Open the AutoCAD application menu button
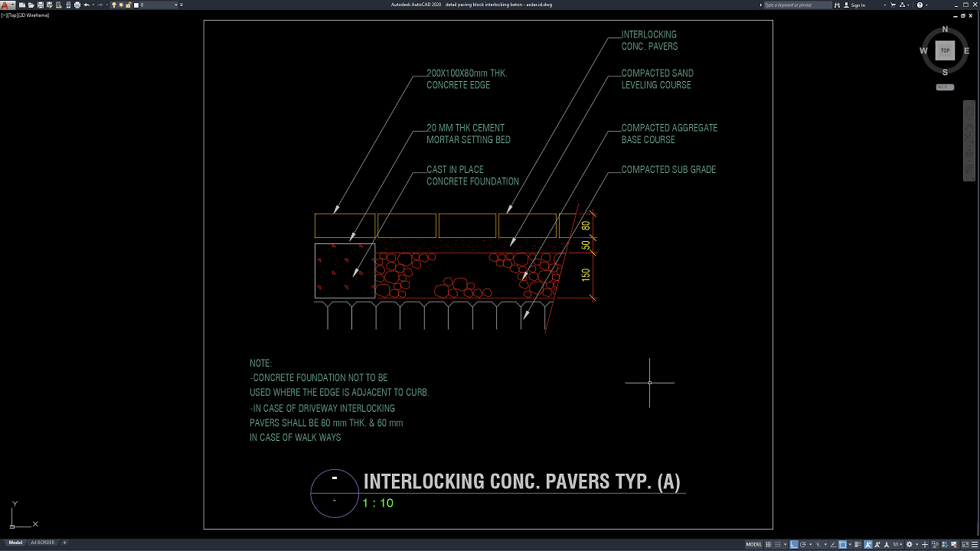Image resolution: width=980 pixels, height=551 pixels. (x=6, y=5)
